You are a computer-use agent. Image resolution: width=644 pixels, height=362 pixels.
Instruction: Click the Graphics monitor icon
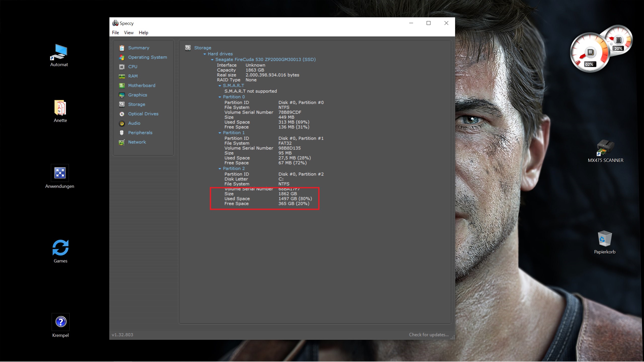click(x=122, y=95)
